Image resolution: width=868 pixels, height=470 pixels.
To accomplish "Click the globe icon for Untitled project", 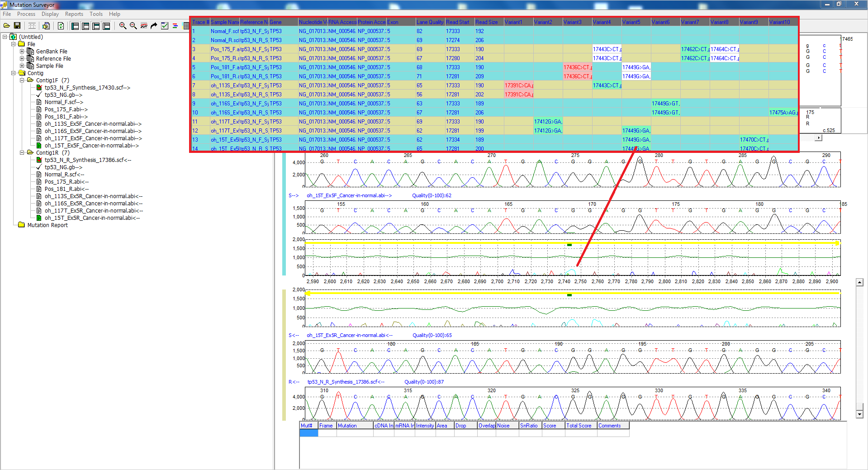I will tap(13, 37).
